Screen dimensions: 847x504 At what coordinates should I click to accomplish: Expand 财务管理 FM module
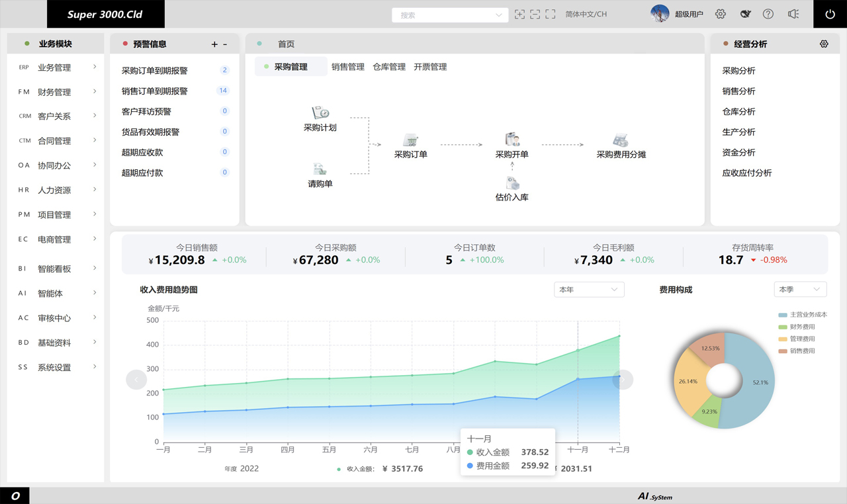[56, 92]
